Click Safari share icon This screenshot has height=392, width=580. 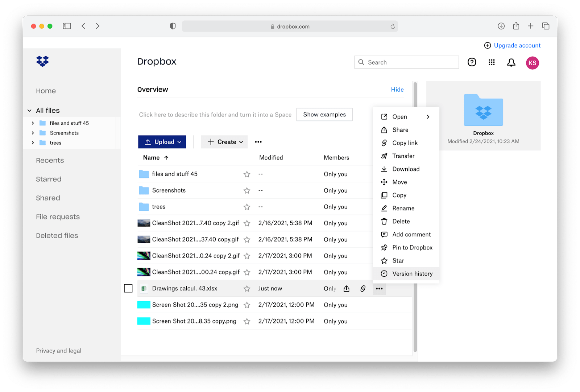click(x=516, y=26)
